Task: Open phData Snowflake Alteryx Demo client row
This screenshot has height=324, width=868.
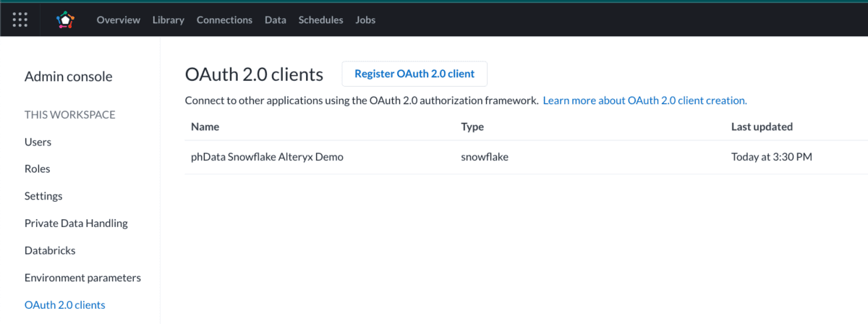Action: (527, 157)
